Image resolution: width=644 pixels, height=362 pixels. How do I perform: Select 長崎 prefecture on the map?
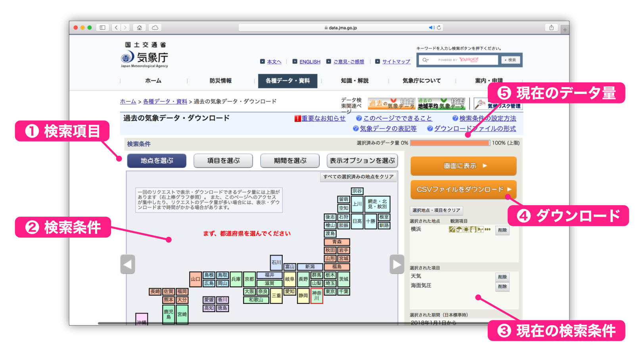click(155, 292)
